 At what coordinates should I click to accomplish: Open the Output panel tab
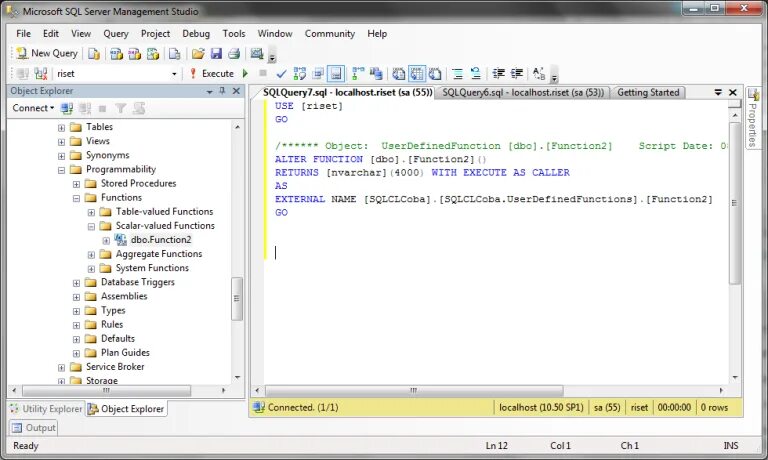(33, 428)
